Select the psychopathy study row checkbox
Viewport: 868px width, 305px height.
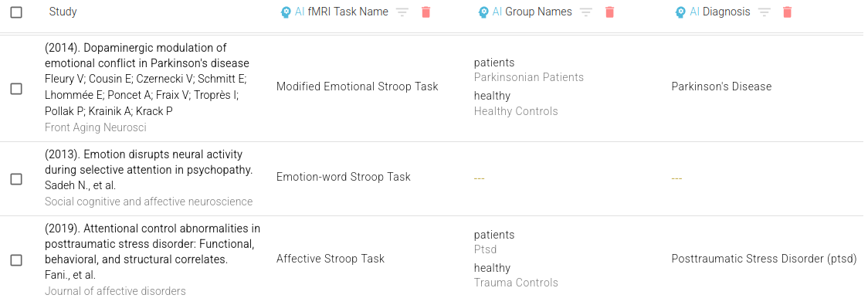pyautogui.click(x=17, y=179)
